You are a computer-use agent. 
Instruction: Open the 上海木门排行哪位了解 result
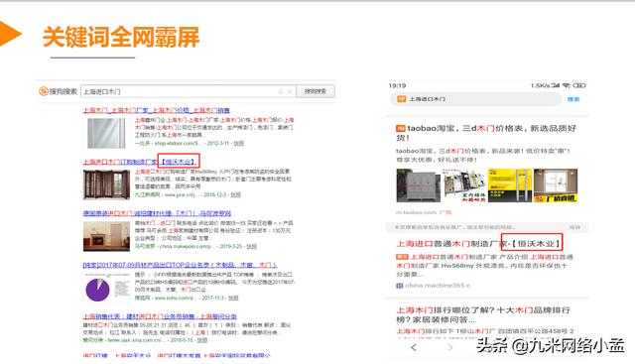click(483, 314)
